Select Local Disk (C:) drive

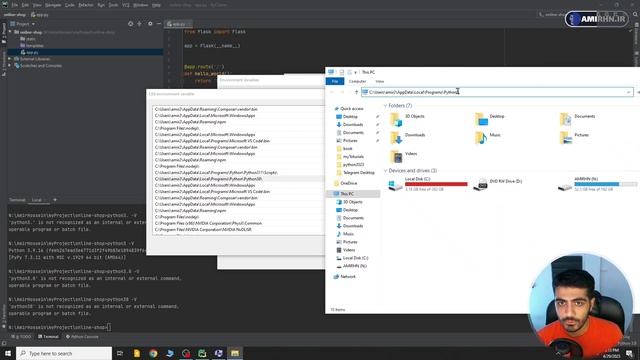pos(428,184)
